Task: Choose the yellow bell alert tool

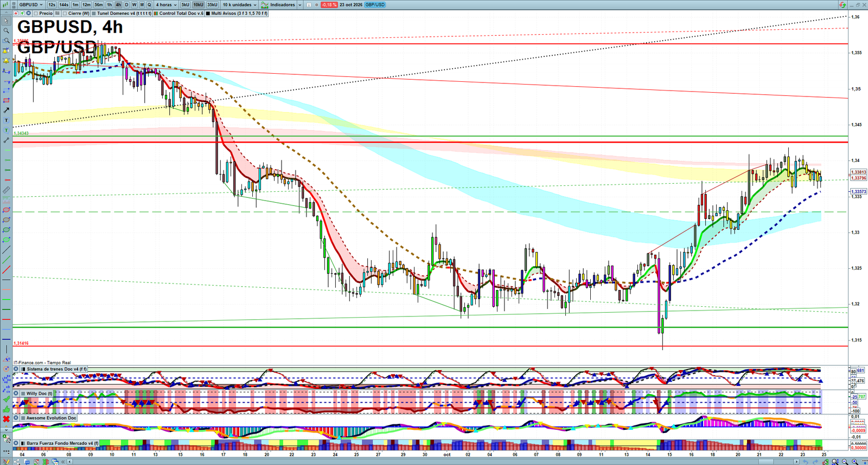Action: pyautogui.click(x=7, y=61)
